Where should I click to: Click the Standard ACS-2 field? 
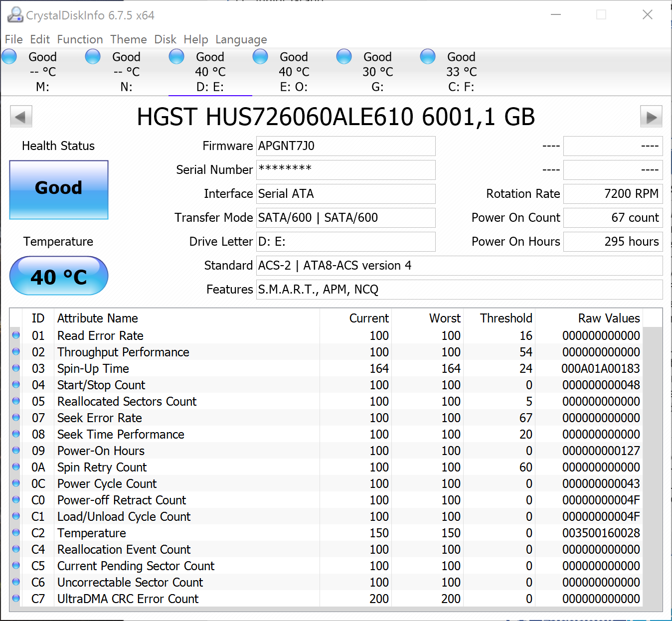[460, 266]
